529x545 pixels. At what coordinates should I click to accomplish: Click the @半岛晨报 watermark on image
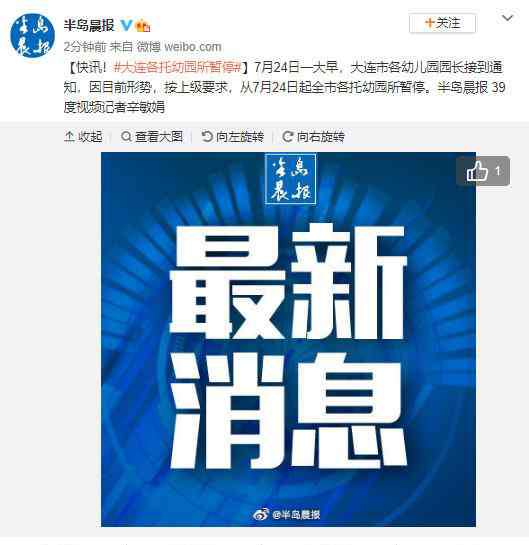click(296, 515)
